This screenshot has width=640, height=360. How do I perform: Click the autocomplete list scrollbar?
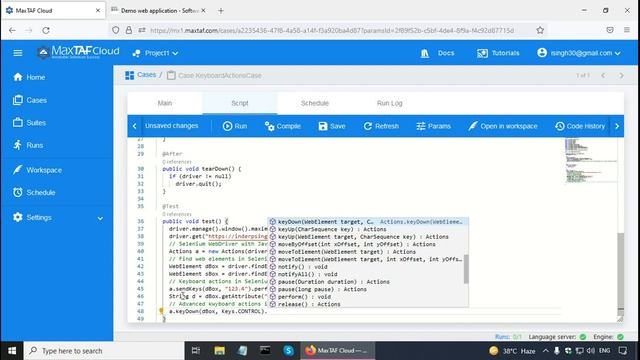(x=466, y=269)
